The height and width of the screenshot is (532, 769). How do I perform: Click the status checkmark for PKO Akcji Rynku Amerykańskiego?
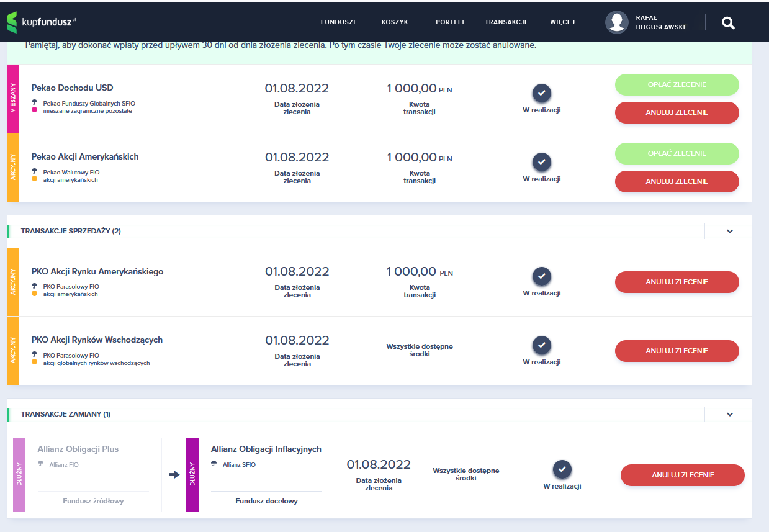(x=542, y=277)
